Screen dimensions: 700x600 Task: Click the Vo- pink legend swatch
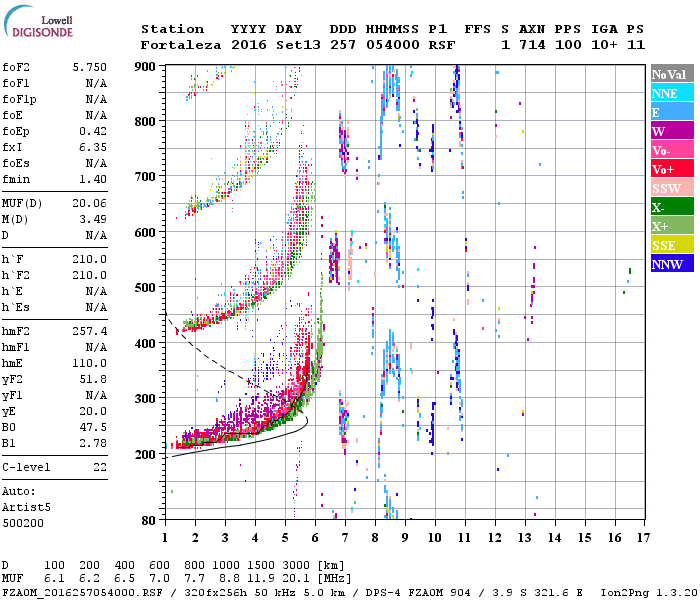click(x=672, y=150)
